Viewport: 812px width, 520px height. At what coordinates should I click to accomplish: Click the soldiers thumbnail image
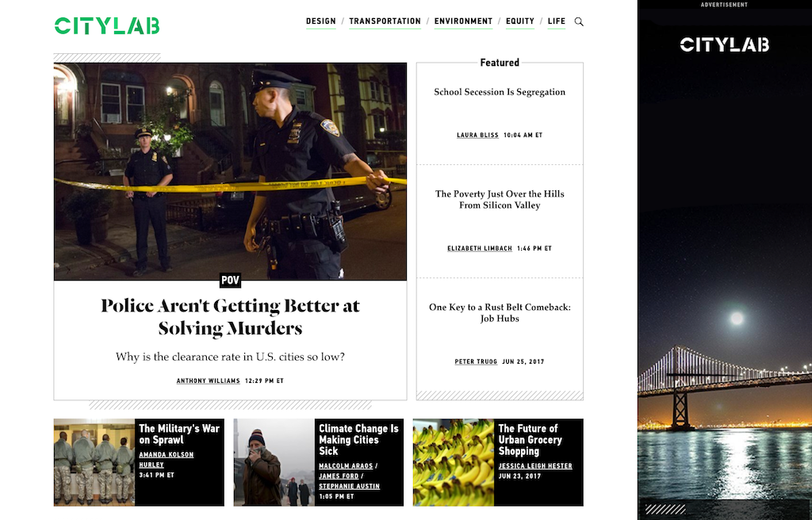click(x=94, y=462)
